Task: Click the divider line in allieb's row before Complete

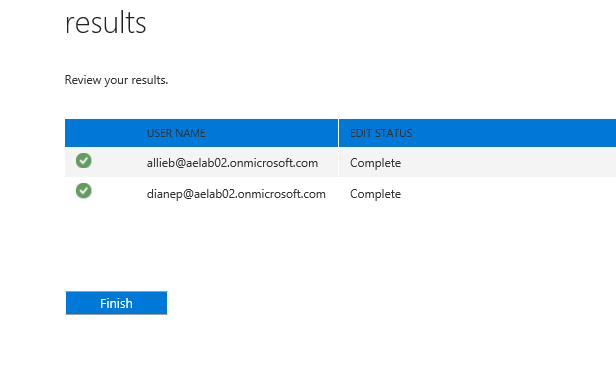Action: point(338,163)
